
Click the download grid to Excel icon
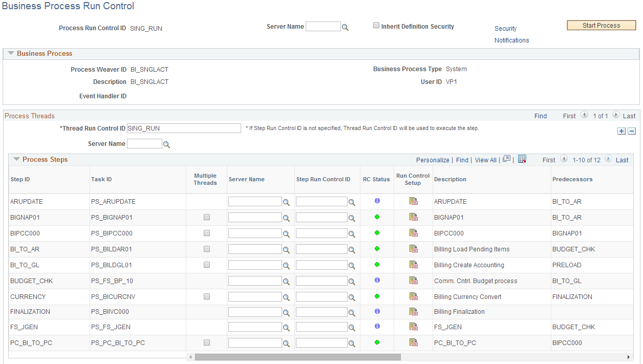tap(522, 159)
